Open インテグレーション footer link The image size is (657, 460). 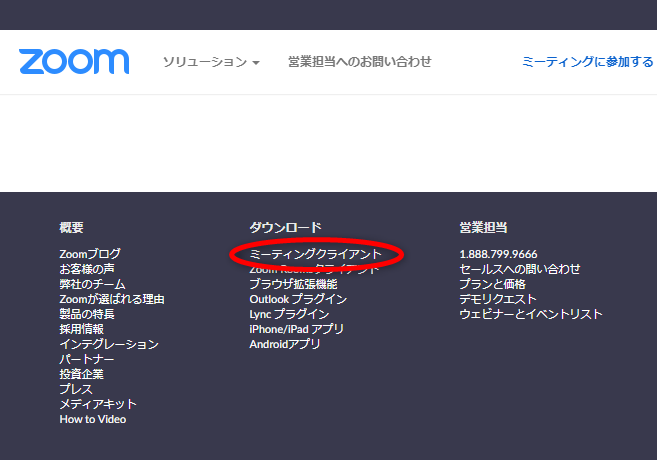[109, 344]
